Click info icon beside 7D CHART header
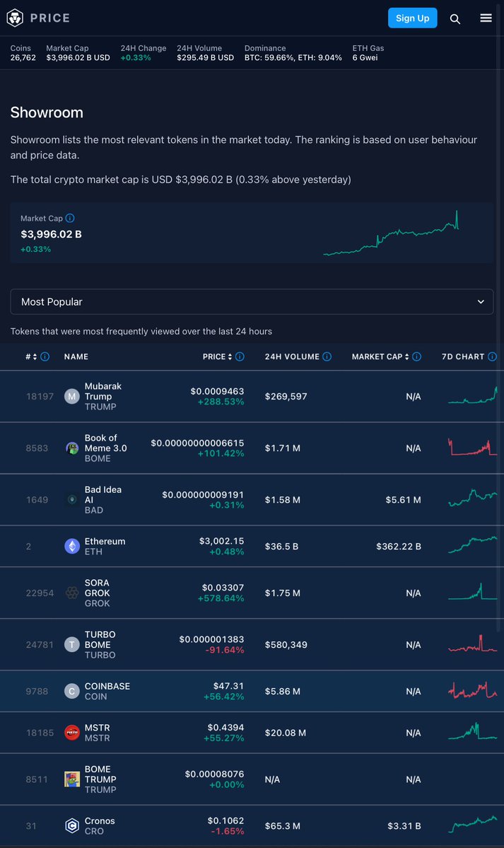The height and width of the screenshot is (848, 504). [x=492, y=356]
